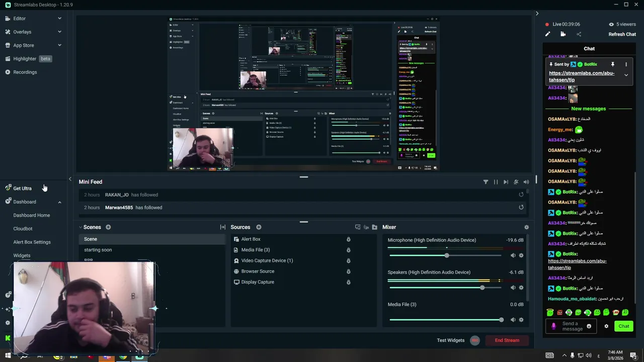Click the red recording button near Test Widgets
This screenshot has width=644, height=362.
(x=475, y=340)
